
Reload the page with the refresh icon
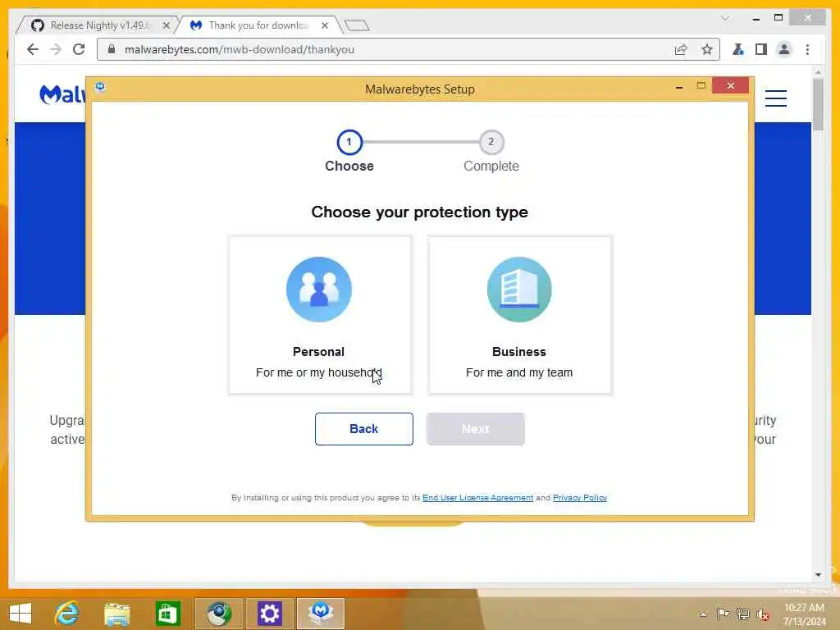click(x=79, y=49)
